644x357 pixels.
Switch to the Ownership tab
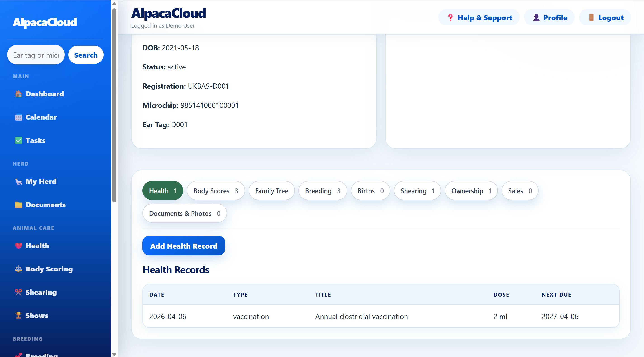click(471, 191)
